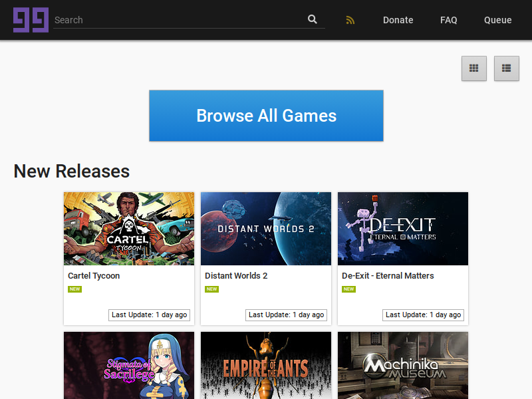This screenshot has width=532, height=399.
Task: Open Machinika Museum cover image
Action: (403, 365)
